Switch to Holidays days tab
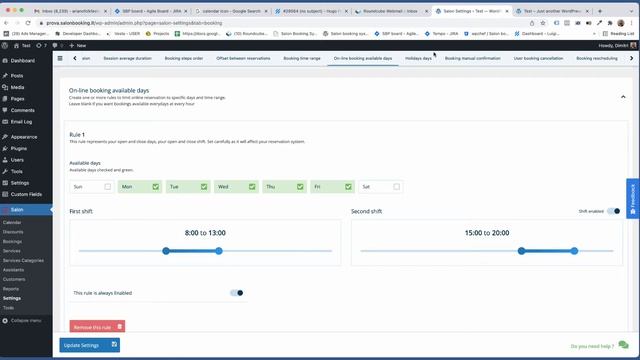The width and height of the screenshot is (640, 360). 418,58
